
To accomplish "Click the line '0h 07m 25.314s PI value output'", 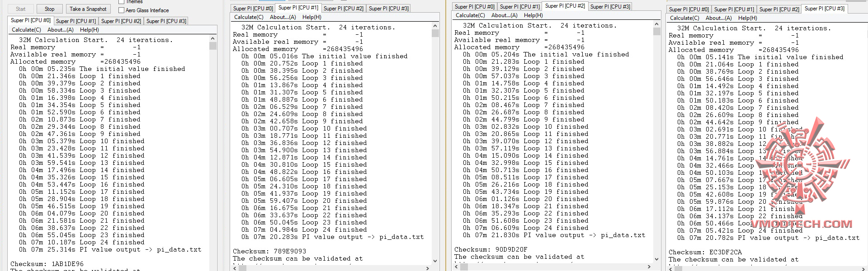I will click(110, 250).
